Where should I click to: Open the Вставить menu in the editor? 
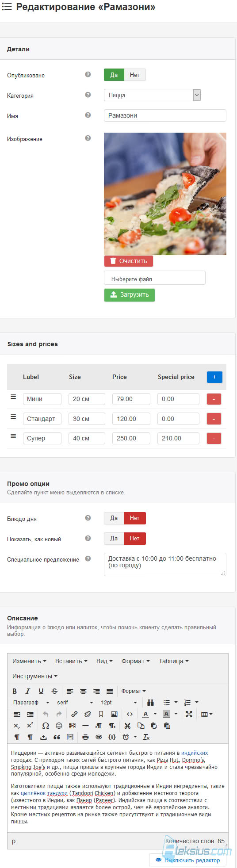(x=71, y=661)
